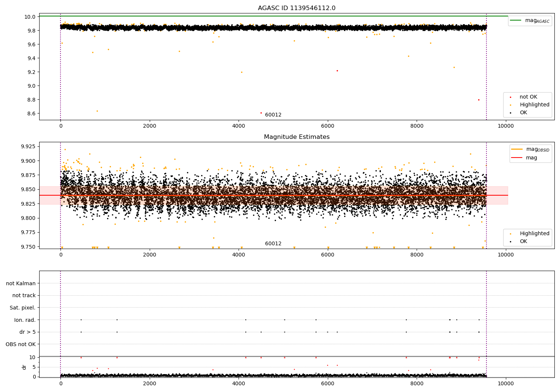Click the '9.800' y-tick on middle plot

pos(28,218)
